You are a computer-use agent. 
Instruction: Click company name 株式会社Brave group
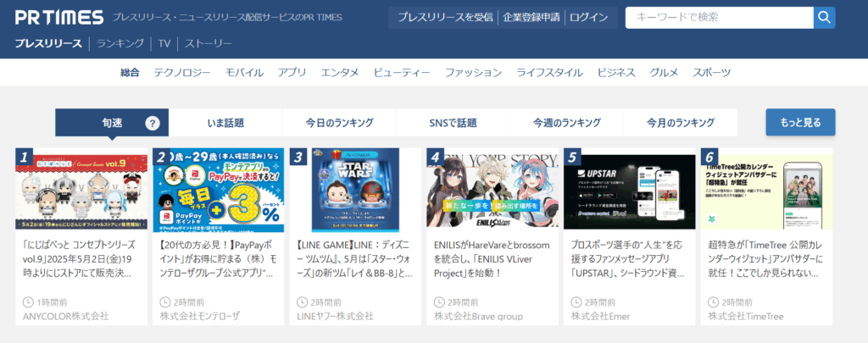[478, 317]
